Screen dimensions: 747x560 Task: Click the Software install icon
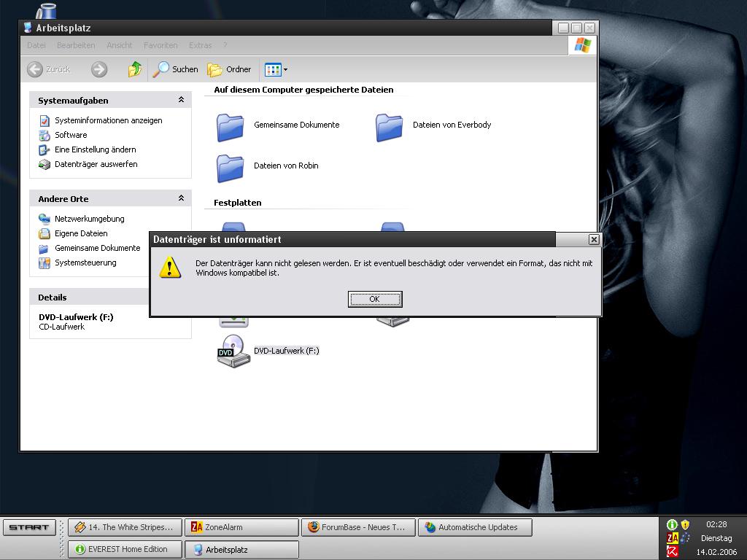(44, 135)
